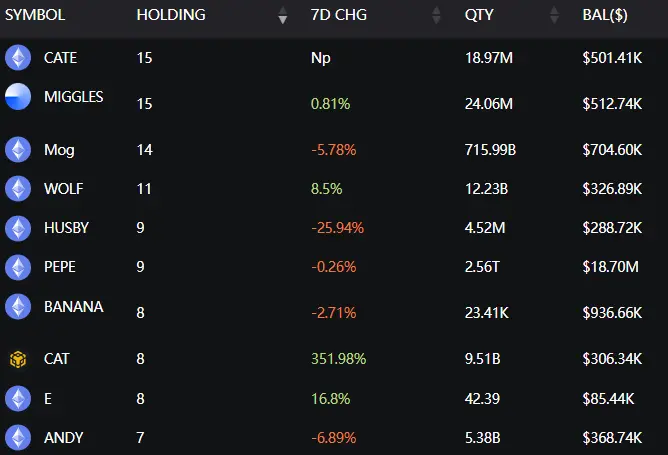Open the BANANA token link
This screenshot has width=668, height=455.
tap(73, 307)
